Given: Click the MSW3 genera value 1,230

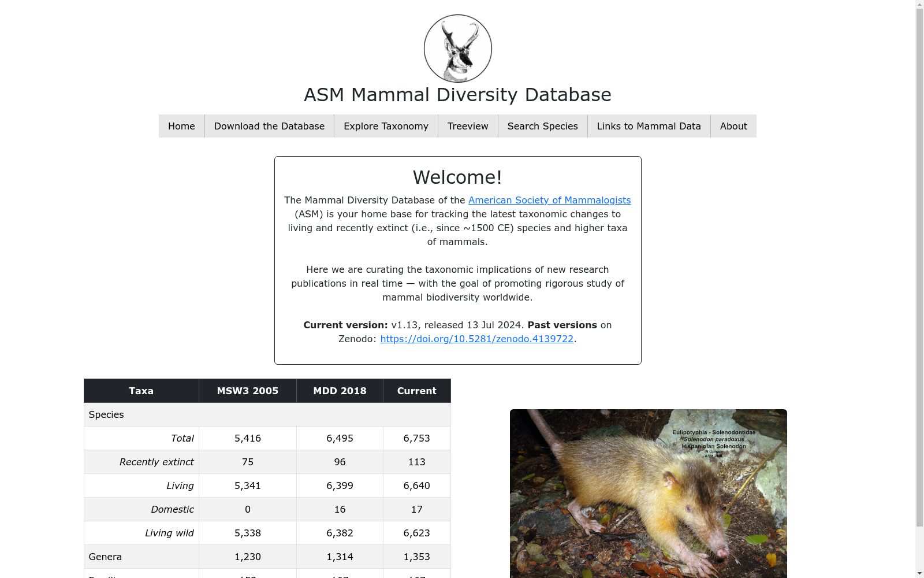Looking at the screenshot, I should (248, 557).
